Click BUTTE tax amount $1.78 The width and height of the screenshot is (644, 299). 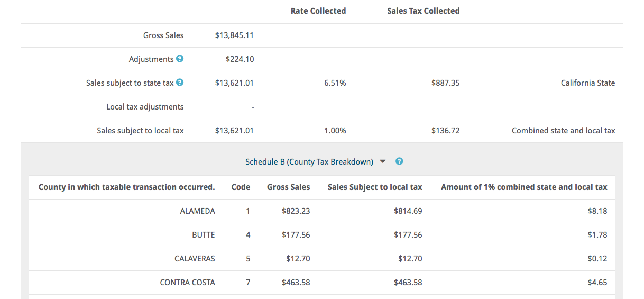pos(597,235)
